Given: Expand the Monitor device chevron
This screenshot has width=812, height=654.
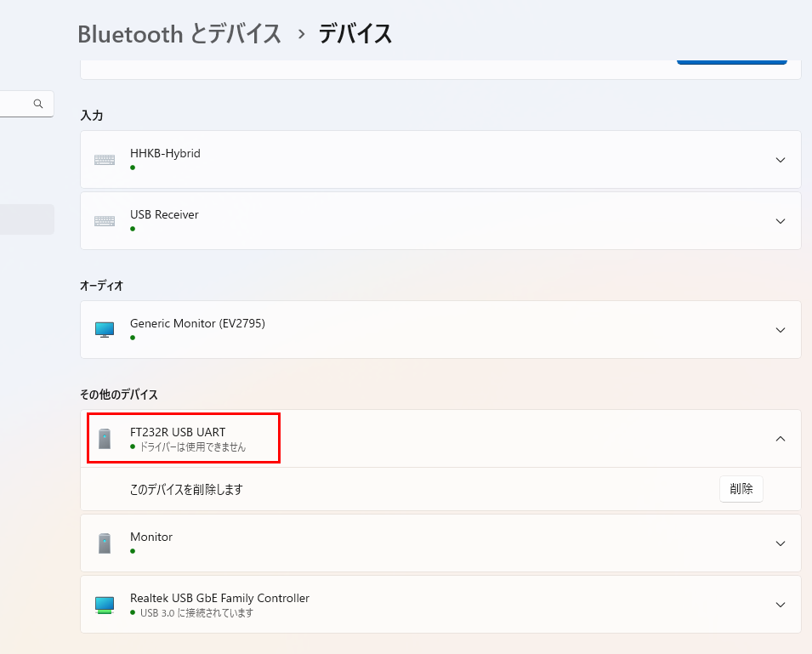Looking at the screenshot, I should (x=781, y=543).
